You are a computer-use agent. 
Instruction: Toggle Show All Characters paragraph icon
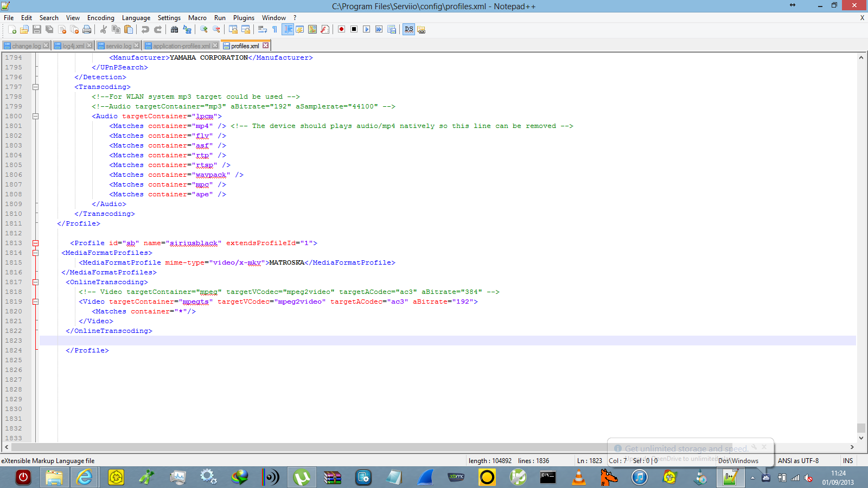274,30
